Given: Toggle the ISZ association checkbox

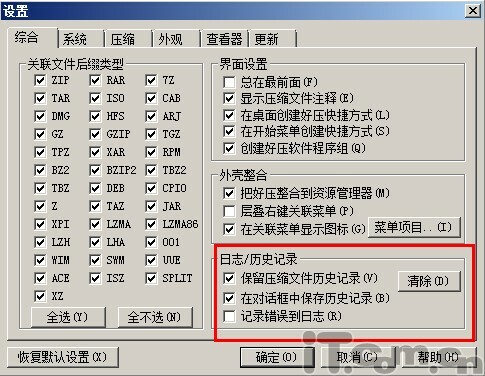Looking at the screenshot, I should coord(95,278).
